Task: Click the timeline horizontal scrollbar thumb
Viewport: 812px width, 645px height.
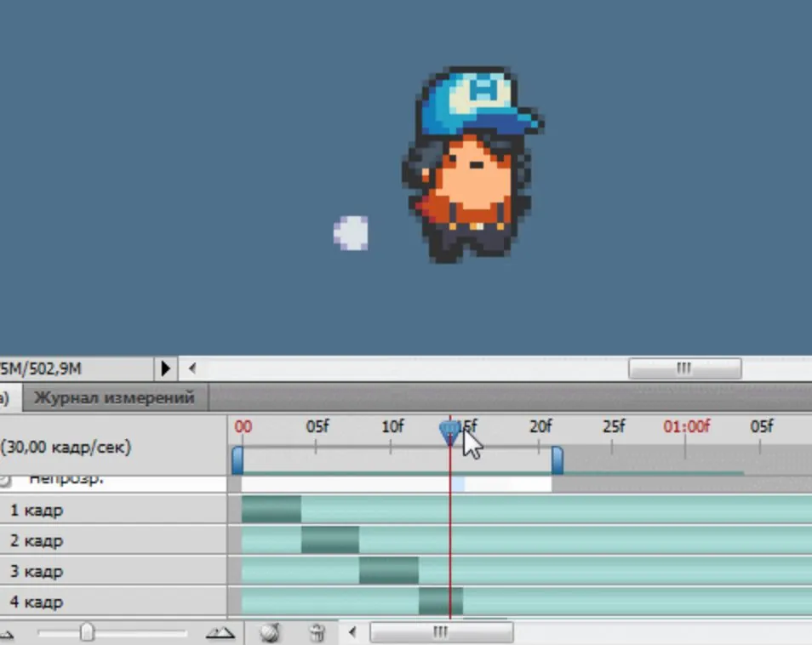Action: [x=441, y=632]
